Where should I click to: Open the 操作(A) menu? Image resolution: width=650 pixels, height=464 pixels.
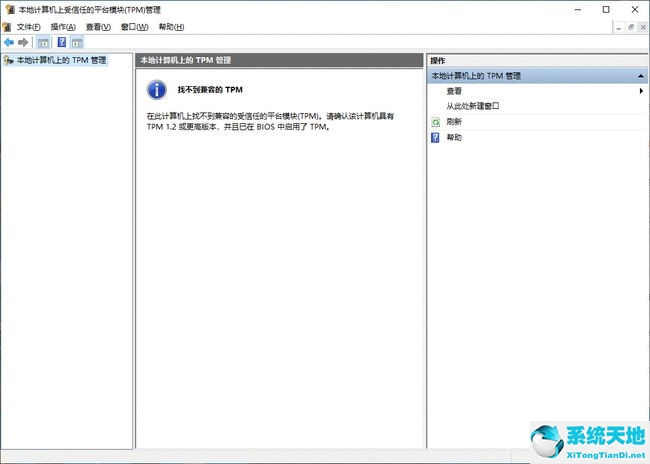pos(63,27)
